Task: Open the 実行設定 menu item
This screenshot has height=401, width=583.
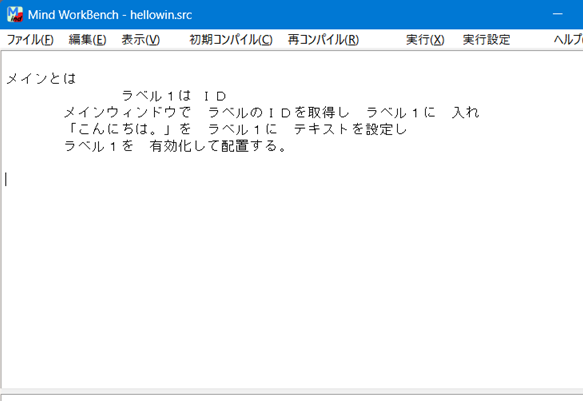Action: click(486, 39)
